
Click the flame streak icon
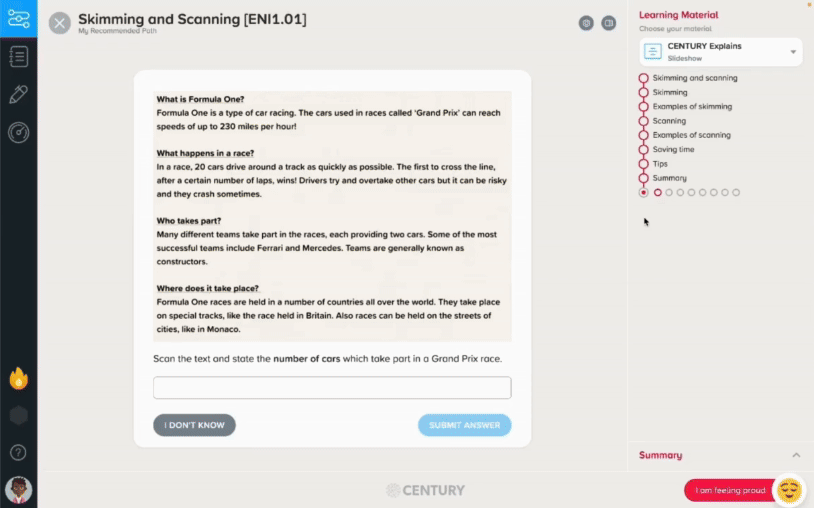[x=19, y=378]
